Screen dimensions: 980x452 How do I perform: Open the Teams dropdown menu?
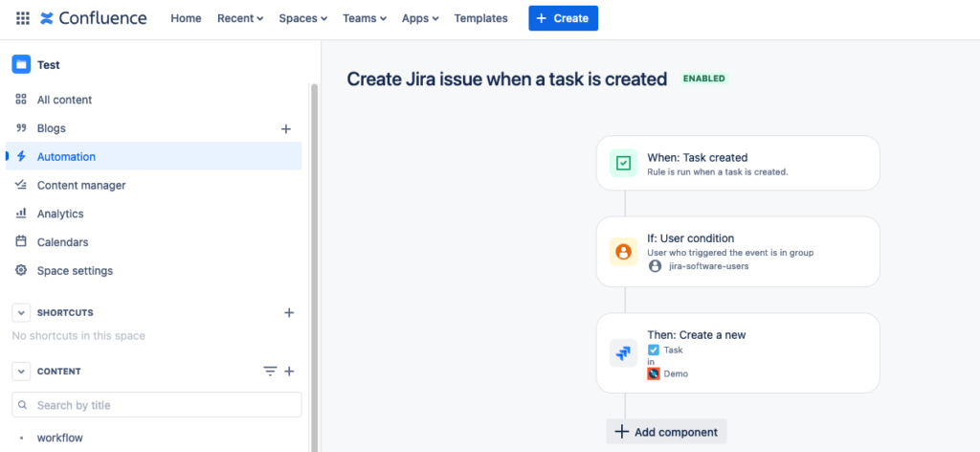365,18
